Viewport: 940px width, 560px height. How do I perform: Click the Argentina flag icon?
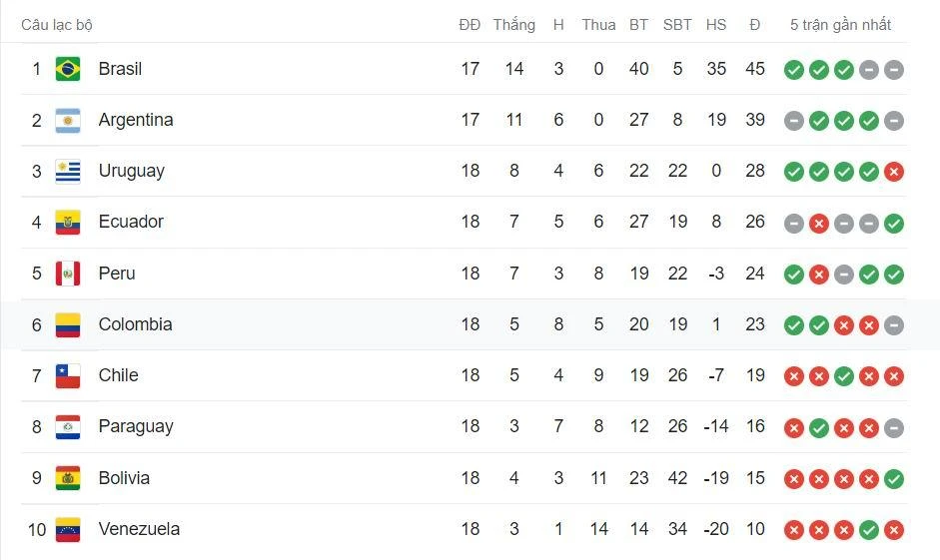(x=68, y=120)
